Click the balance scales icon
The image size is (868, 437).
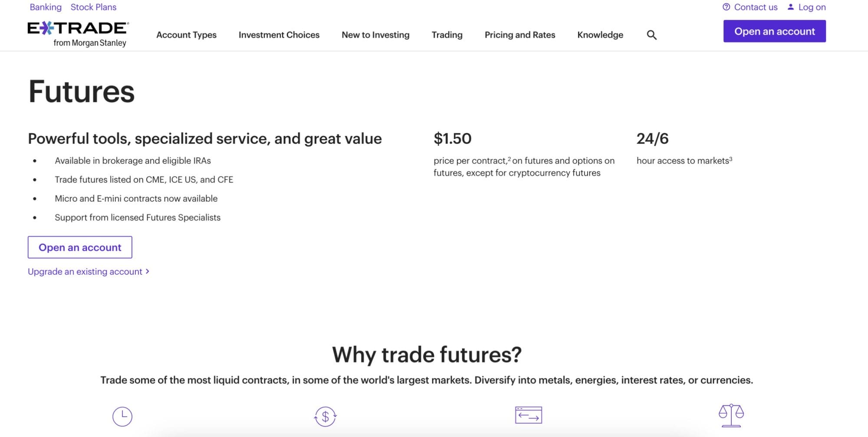coord(731,415)
